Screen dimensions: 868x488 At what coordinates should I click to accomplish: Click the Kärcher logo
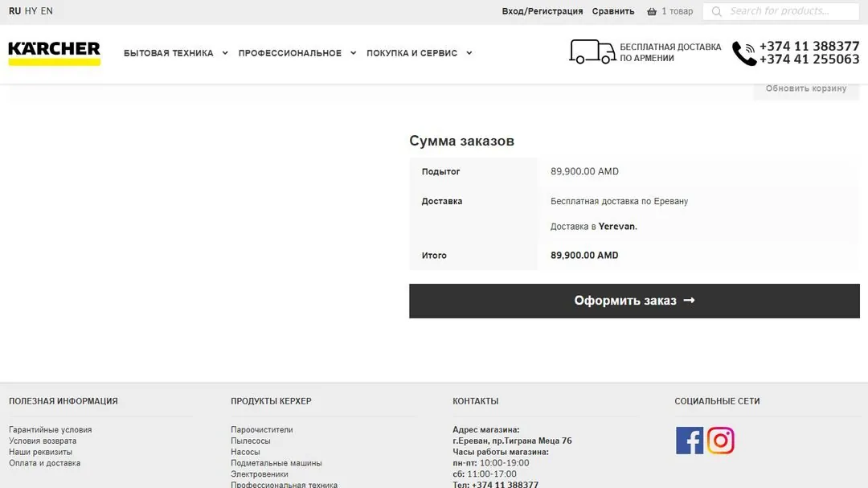coord(55,53)
